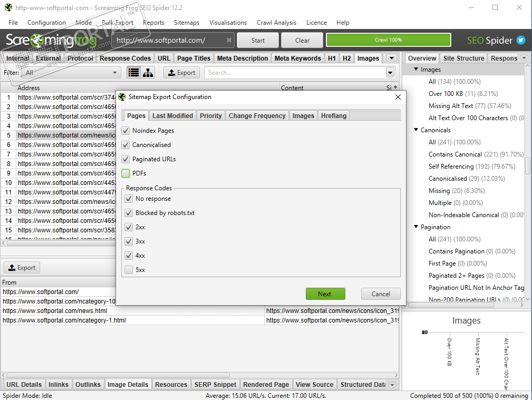
Task: Enable the 5xx response code checkbox
Action: [129, 270]
